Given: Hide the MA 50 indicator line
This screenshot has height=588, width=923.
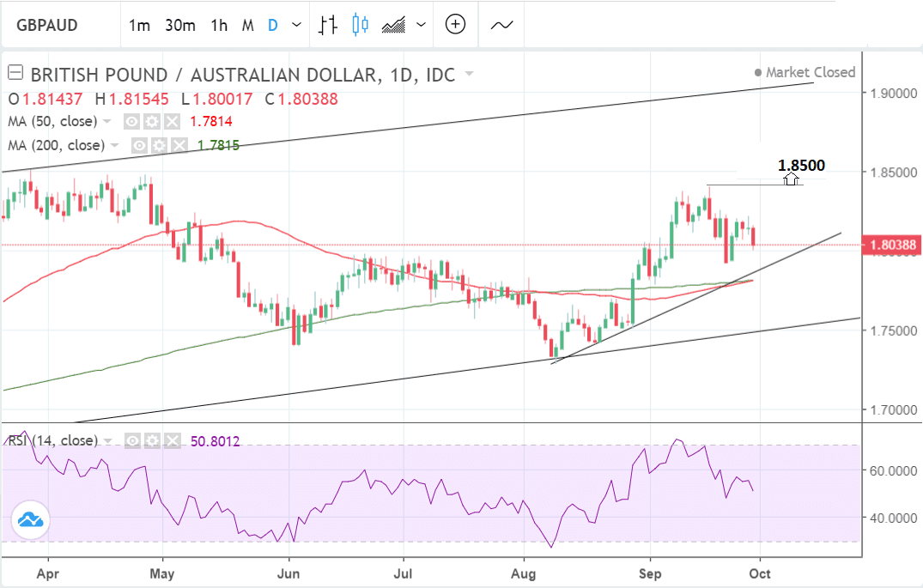Looking at the screenshot, I should 132,122.
